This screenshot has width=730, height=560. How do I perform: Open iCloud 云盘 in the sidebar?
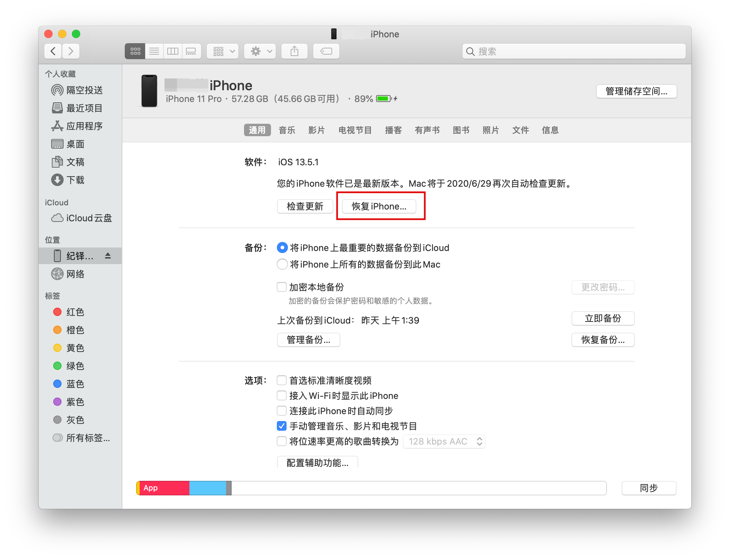88,218
